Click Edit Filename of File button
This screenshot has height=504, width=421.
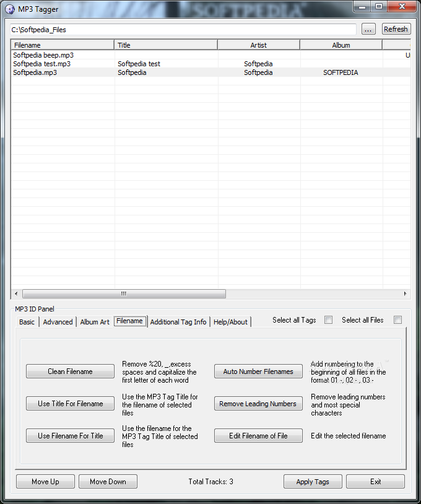(258, 435)
